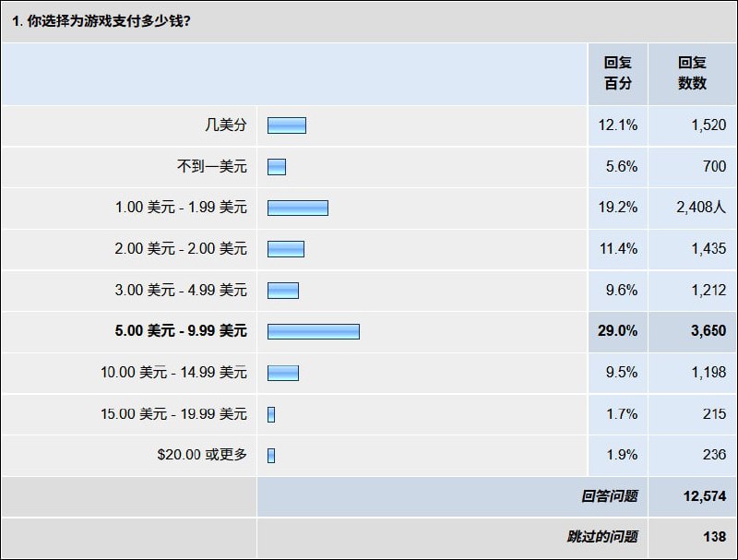This screenshot has height=560, width=738.
Task: Click the bold 3,650 response count
Action: tap(706, 331)
